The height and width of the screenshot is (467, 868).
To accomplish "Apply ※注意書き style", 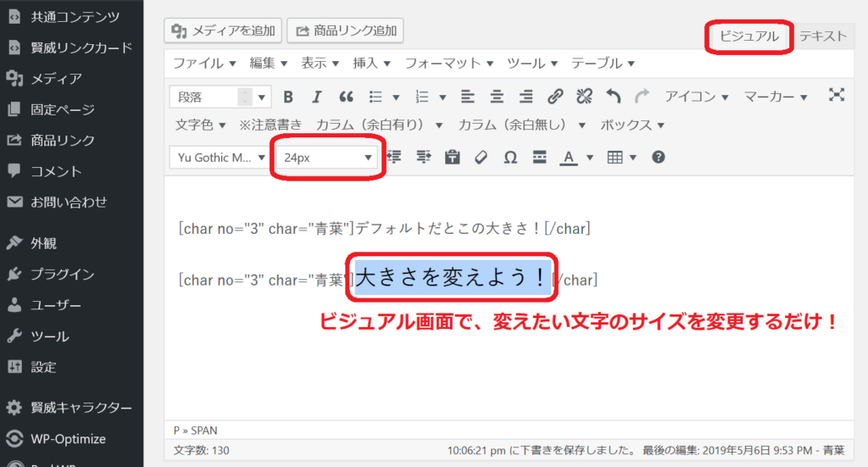I will [270, 125].
